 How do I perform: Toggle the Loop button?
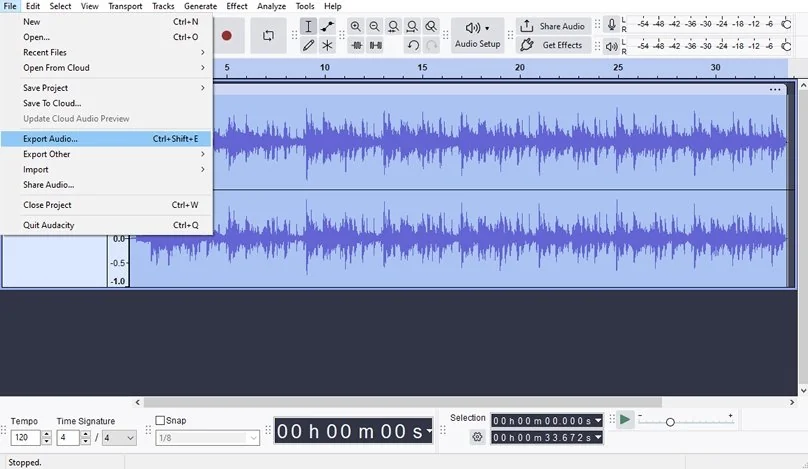tap(268, 36)
